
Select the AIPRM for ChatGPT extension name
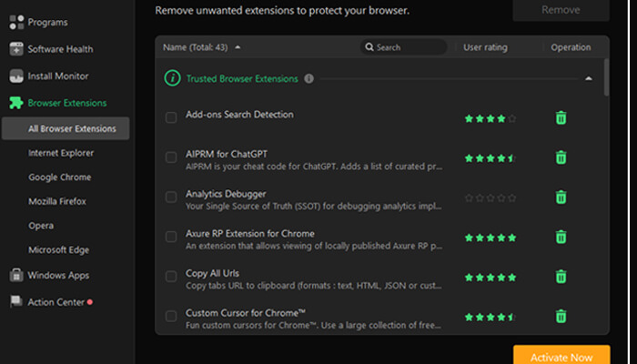(x=227, y=154)
